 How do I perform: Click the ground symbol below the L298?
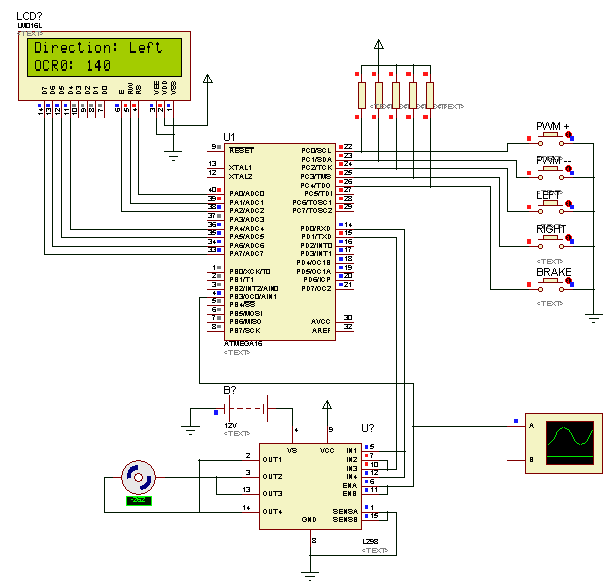click(312, 572)
